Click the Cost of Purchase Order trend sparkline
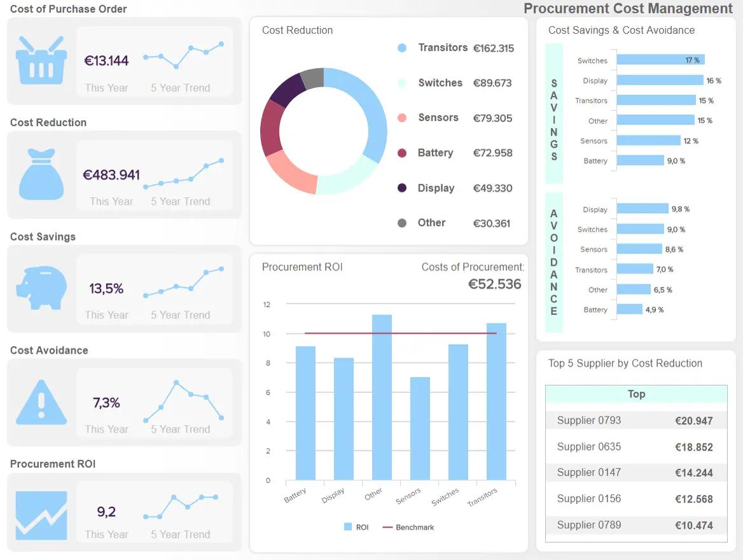Screen dimensions: 743x560 point(183,55)
